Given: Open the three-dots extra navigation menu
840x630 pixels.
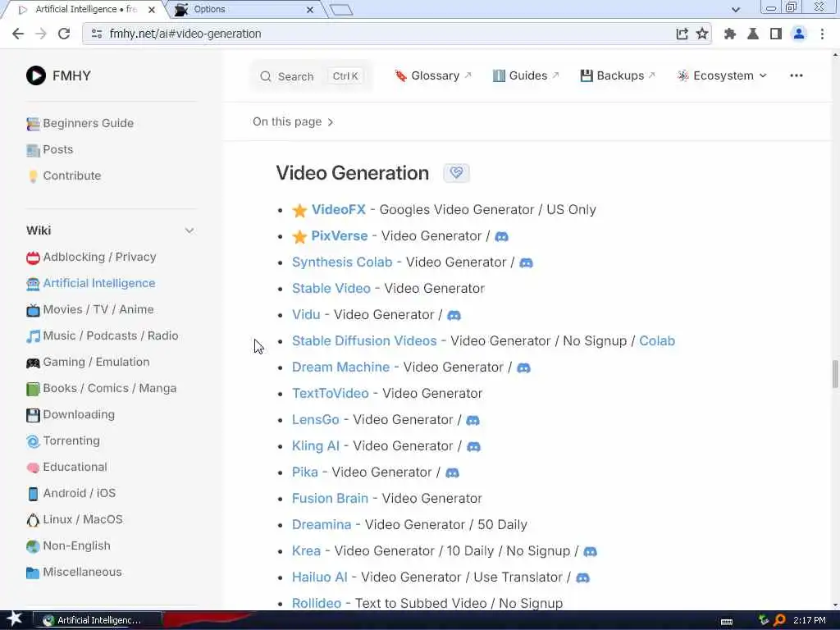Looking at the screenshot, I should (x=796, y=75).
